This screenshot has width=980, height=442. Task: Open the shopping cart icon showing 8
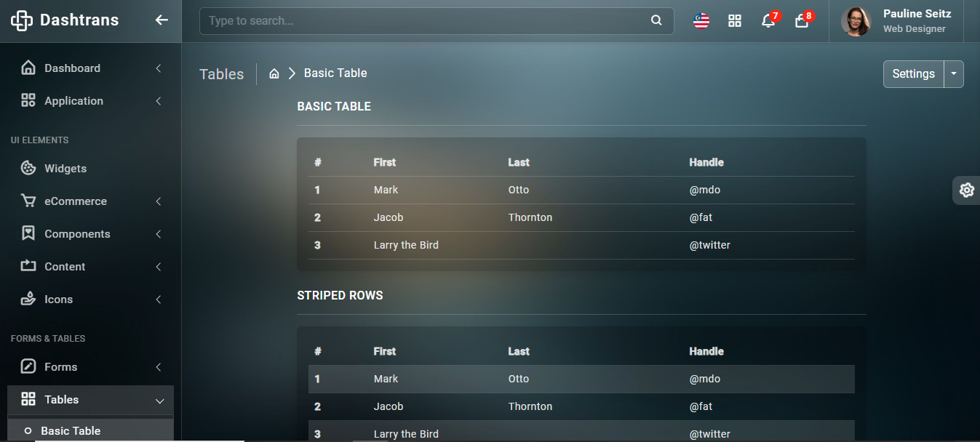tap(801, 22)
